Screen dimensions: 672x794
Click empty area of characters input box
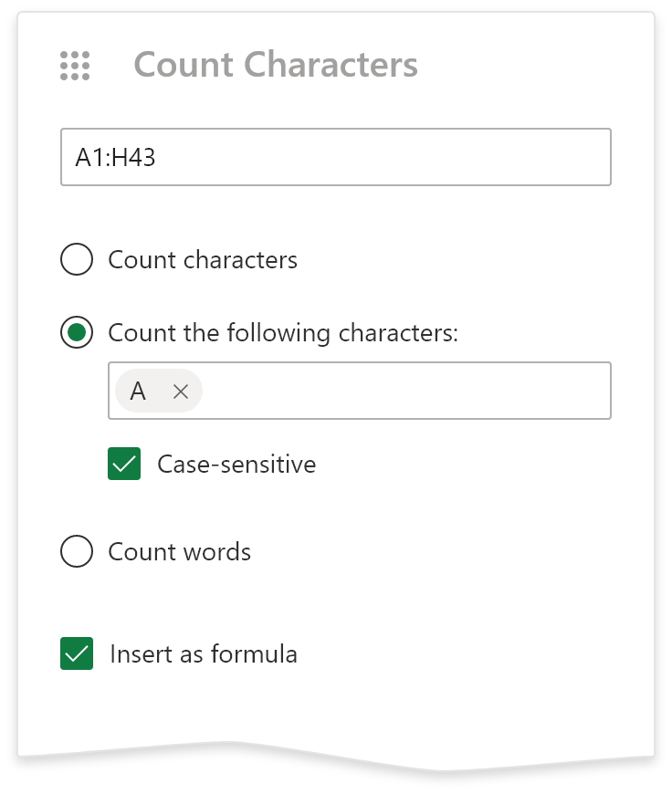click(x=411, y=392)
